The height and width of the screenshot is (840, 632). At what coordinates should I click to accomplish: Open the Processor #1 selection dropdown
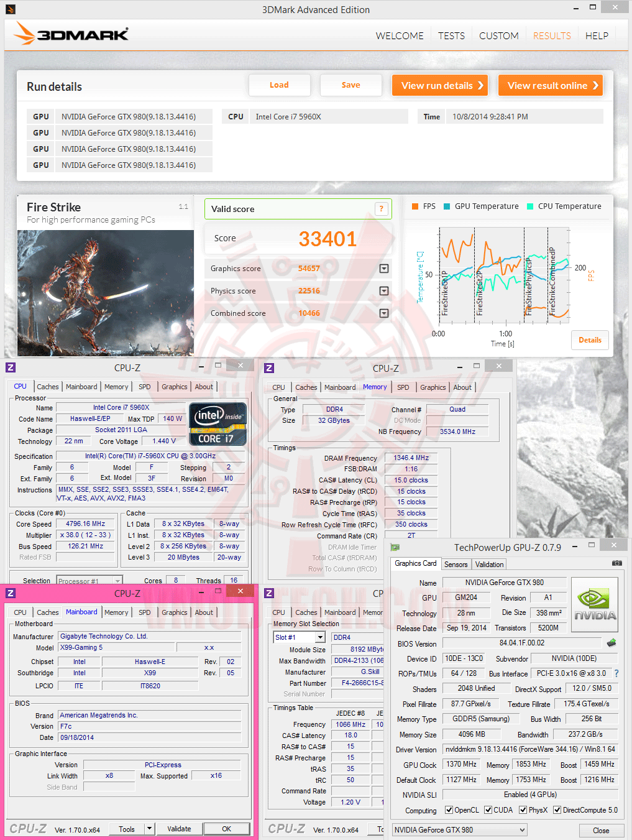[x=117, y=581]
